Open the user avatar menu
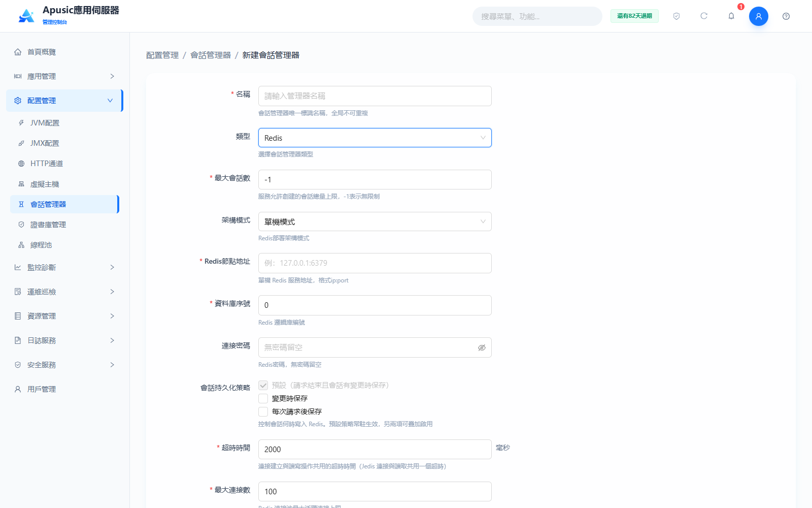 (x=759, y=16)
